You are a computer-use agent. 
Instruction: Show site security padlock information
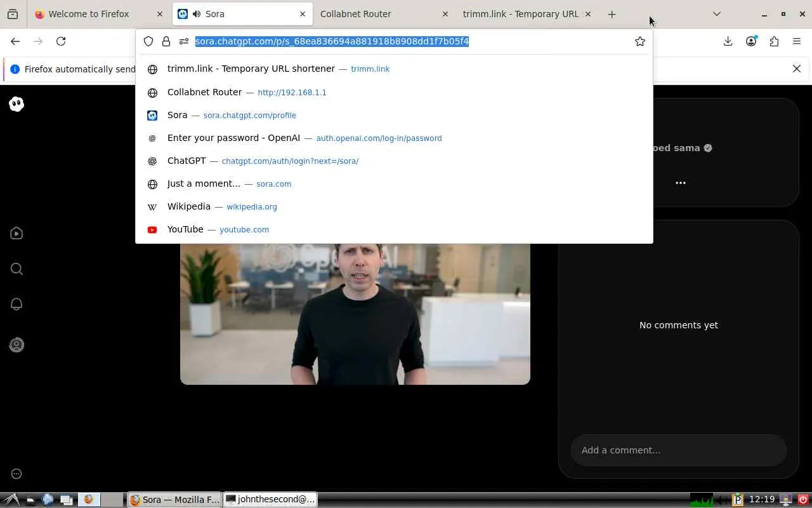(166, 41)
